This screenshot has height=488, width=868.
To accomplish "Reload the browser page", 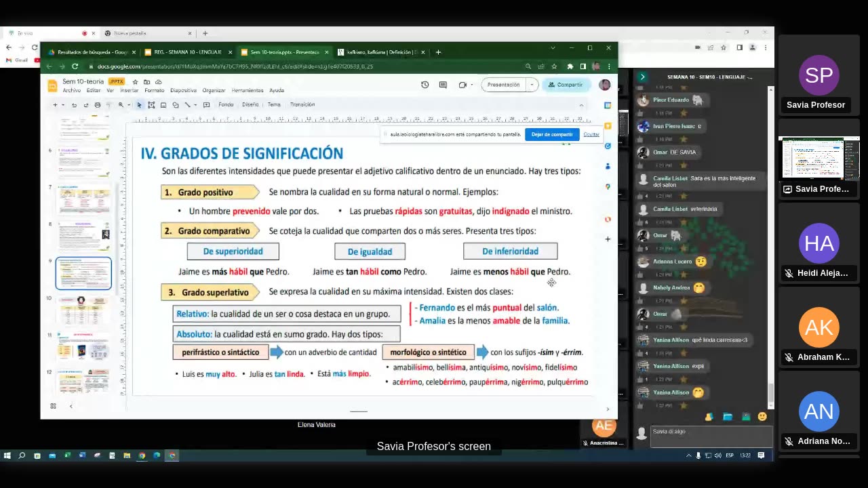I will (x=75, y=66).
